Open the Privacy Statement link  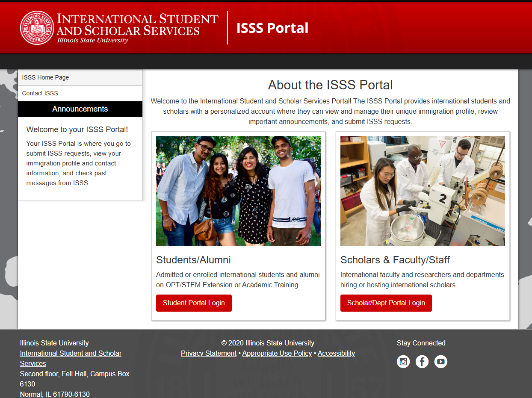(x=208, y=353)
